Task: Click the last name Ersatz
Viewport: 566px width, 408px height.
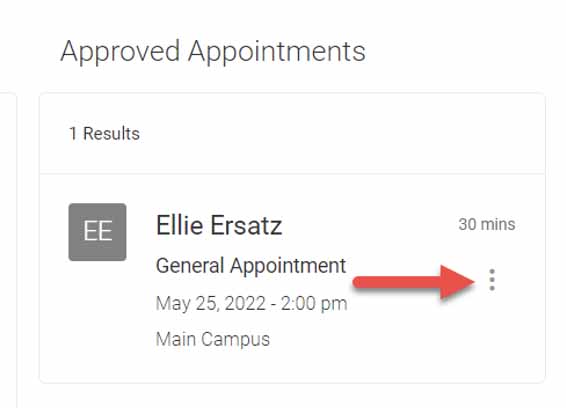Action: click(246, 225)
